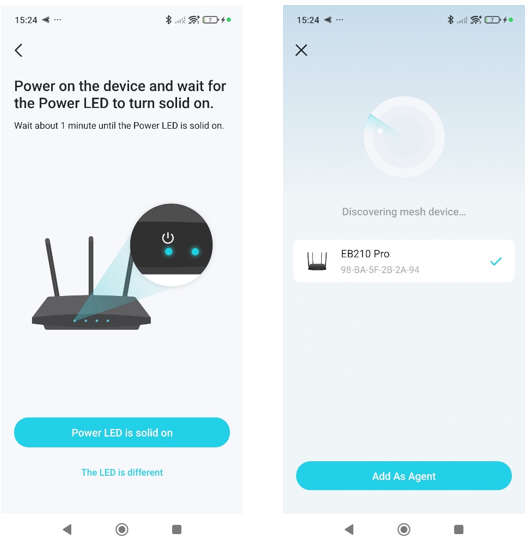Close the mesh discovery screen with X
This screenshot has width=527, height=551.
[x=301, y=50]
